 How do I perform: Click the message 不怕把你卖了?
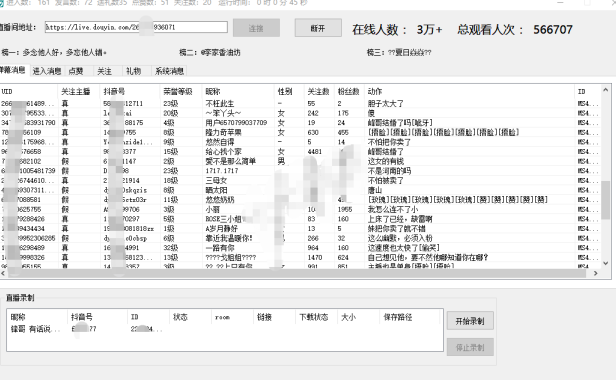click(x=389, y=142)
